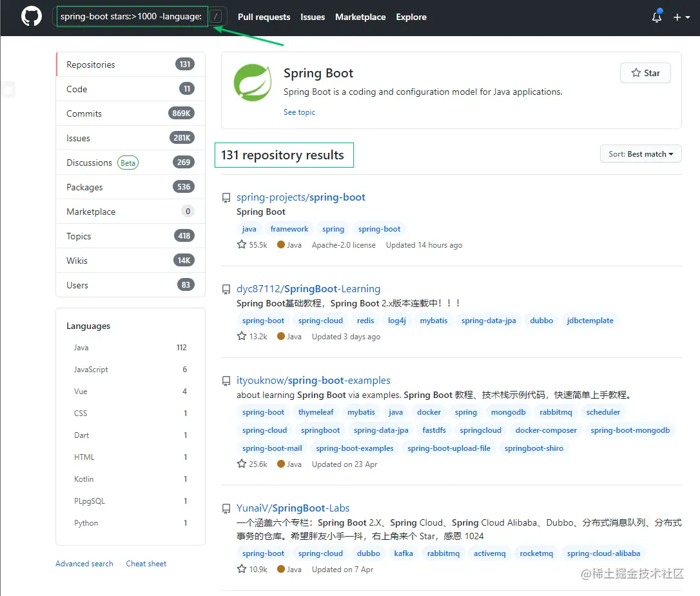Select Code results filter

[130, 89]
